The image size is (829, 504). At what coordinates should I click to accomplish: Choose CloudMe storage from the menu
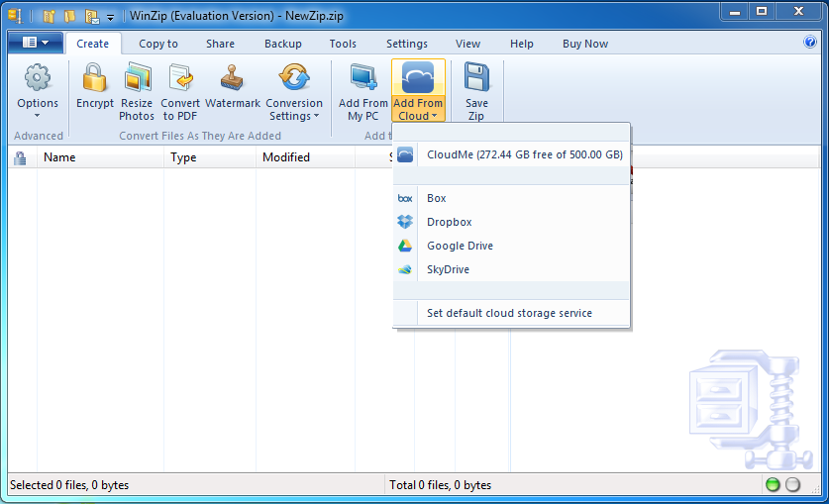[x=511, y=154]
